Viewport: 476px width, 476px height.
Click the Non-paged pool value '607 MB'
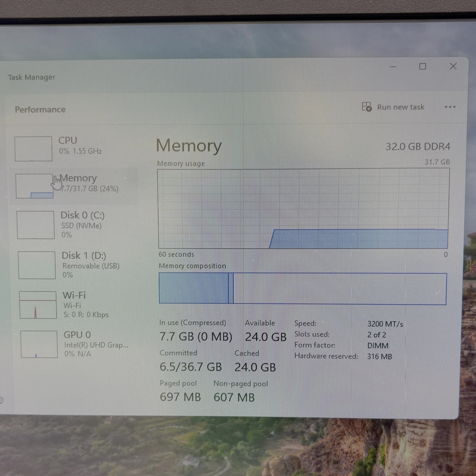click(x=234, y=397)
